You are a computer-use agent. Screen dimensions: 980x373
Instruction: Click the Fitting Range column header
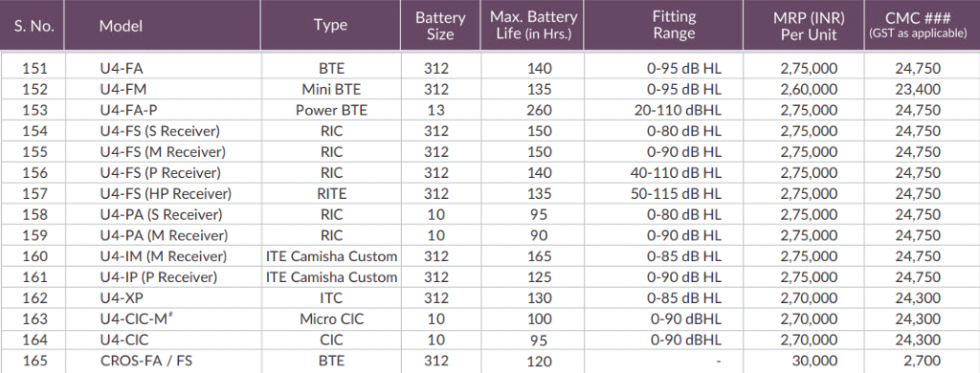coord(674,25)
